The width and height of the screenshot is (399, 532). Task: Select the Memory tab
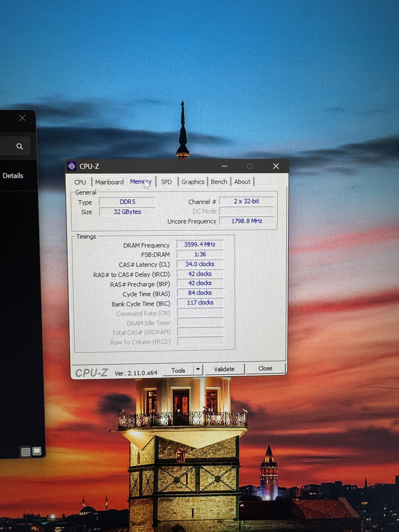141,182
